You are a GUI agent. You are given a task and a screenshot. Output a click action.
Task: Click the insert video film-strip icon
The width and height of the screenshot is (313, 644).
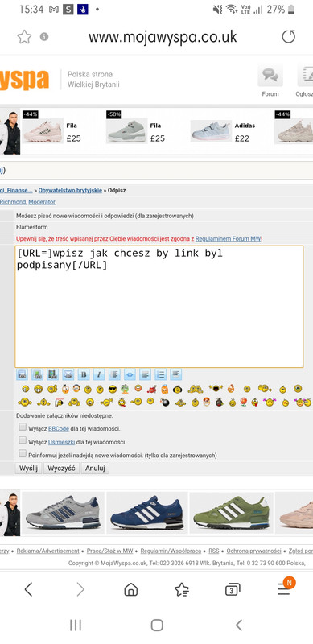[x=52, y=374]
